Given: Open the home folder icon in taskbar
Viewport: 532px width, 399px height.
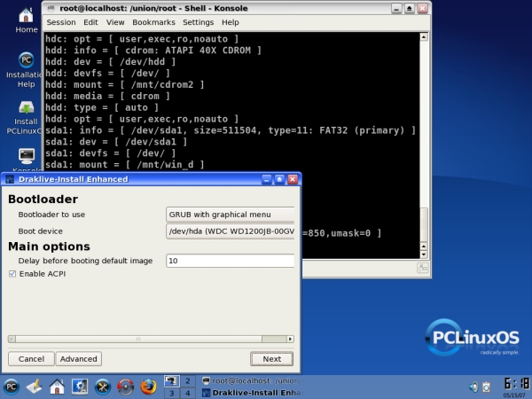Looking at the screenshot, I should coord(57,387).
